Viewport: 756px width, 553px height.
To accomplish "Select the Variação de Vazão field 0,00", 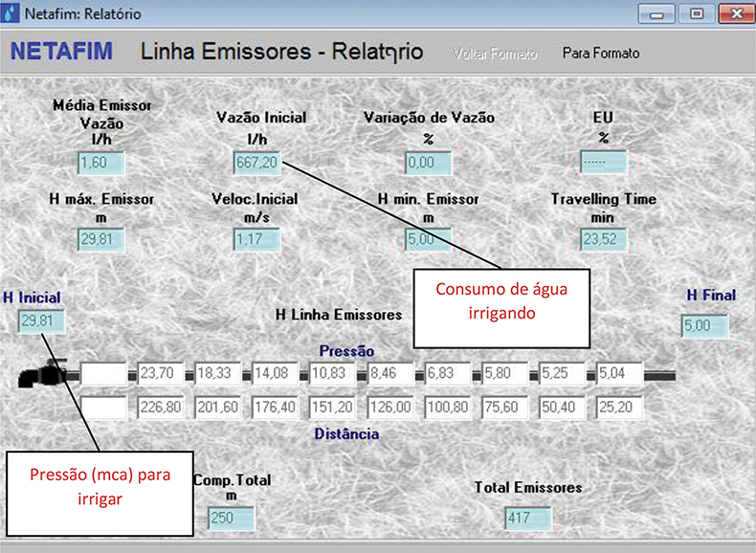I will tap(426, 163).
